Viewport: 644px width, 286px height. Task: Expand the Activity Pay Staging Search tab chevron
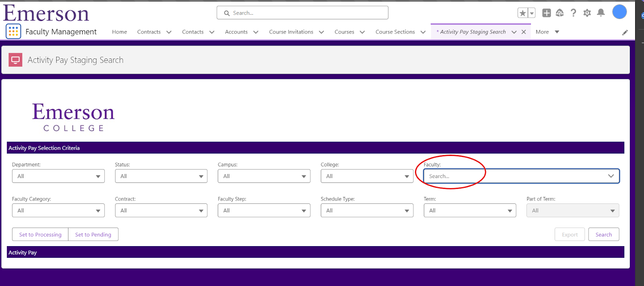click(x=514, y=32)
